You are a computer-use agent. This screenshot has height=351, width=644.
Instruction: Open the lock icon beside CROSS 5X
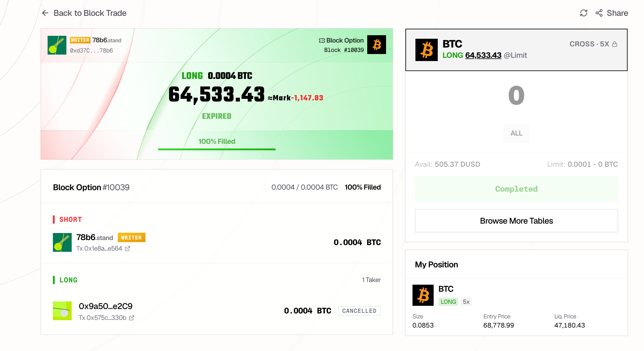pyautogui.click(x=615, y=44)
